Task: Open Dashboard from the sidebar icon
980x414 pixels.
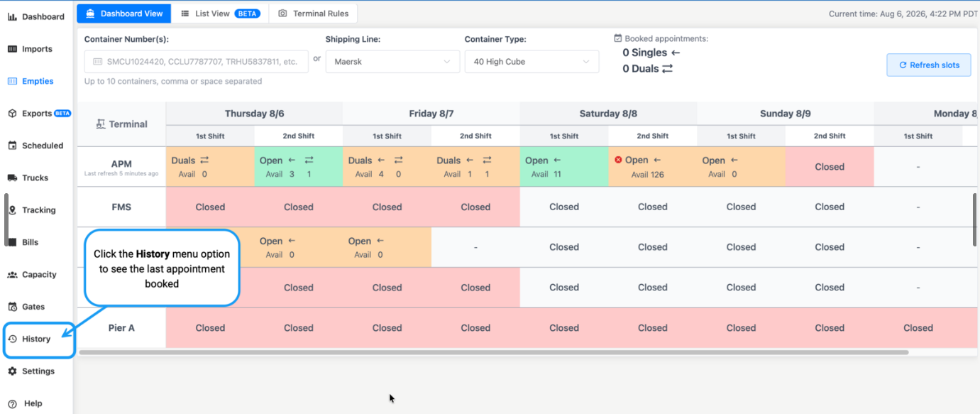Action: (12, 16)
